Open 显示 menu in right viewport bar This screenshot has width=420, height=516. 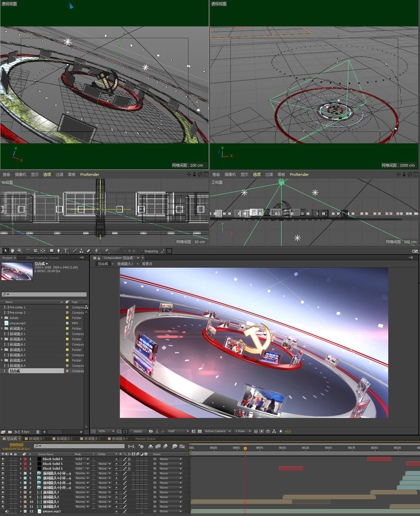[244, 175]
